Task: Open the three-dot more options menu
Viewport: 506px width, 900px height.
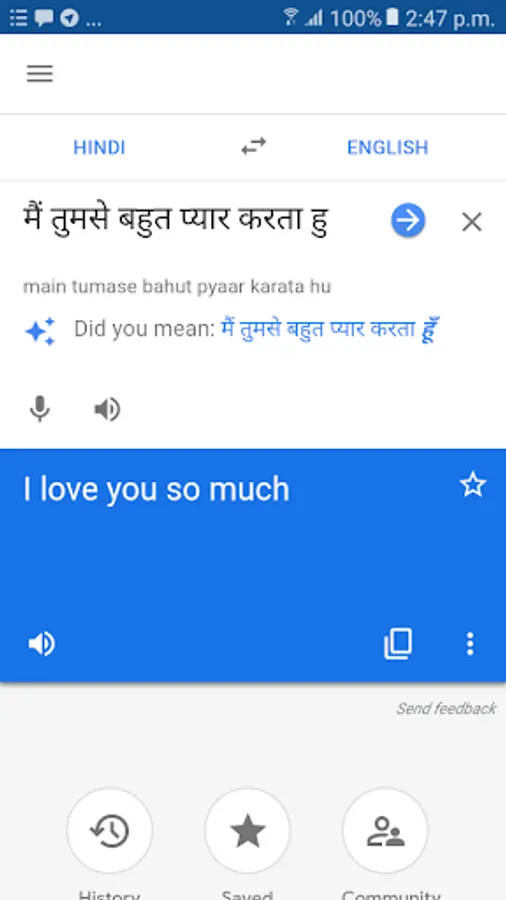Action: pyautogui.click(x=470, y=644)
